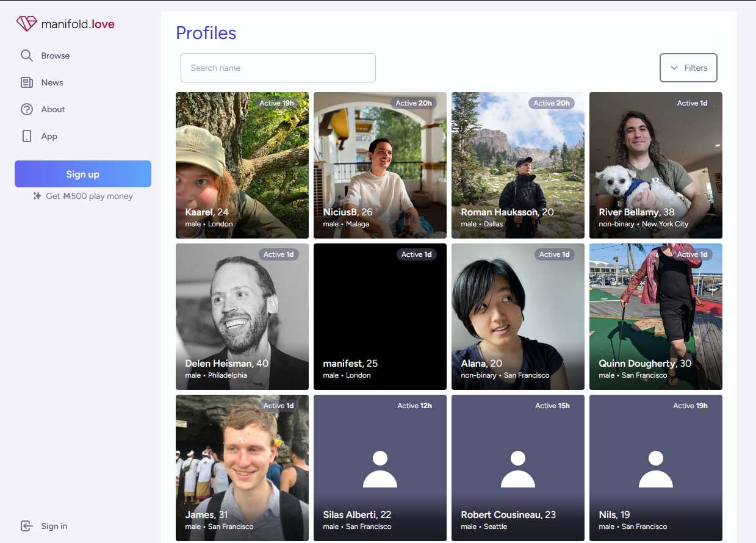The height and width of the screenshot is (543, 756).
Task: Click the name 'Robert Cousineau, 23'
Action: pyautogui.click(x=508, y=515)
